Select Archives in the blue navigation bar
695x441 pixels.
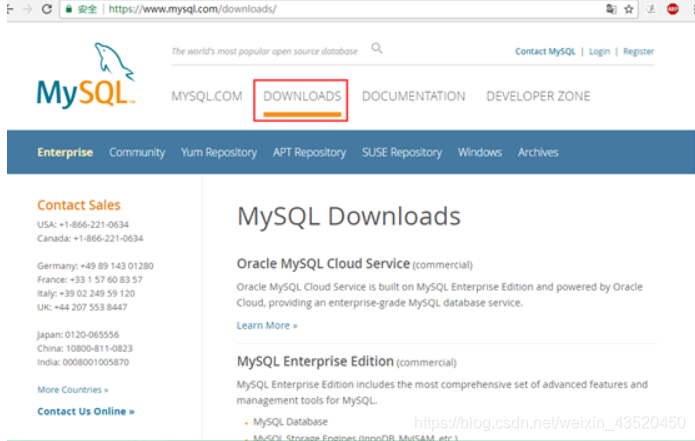538,153
